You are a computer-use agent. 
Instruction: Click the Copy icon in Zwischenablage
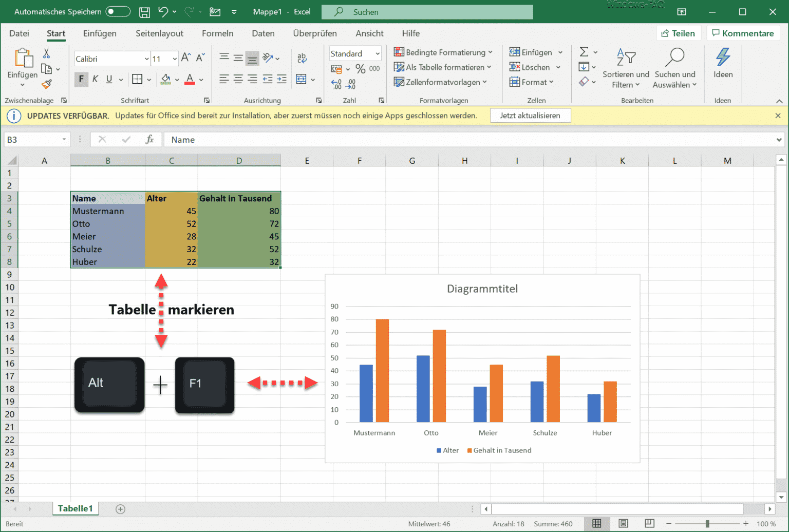[46, 69]
